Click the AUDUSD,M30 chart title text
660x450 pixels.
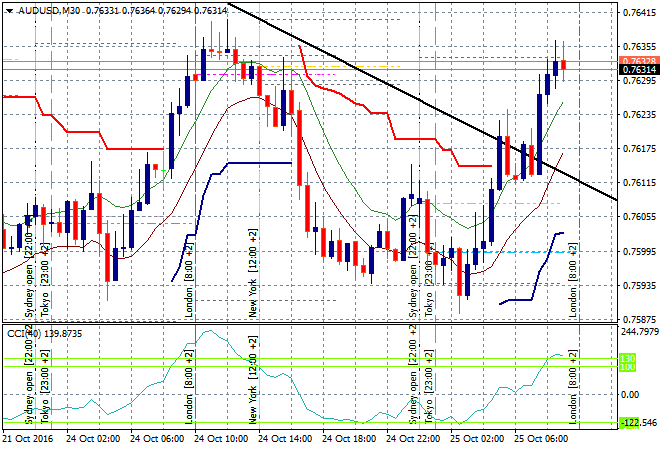click(49, 11)
